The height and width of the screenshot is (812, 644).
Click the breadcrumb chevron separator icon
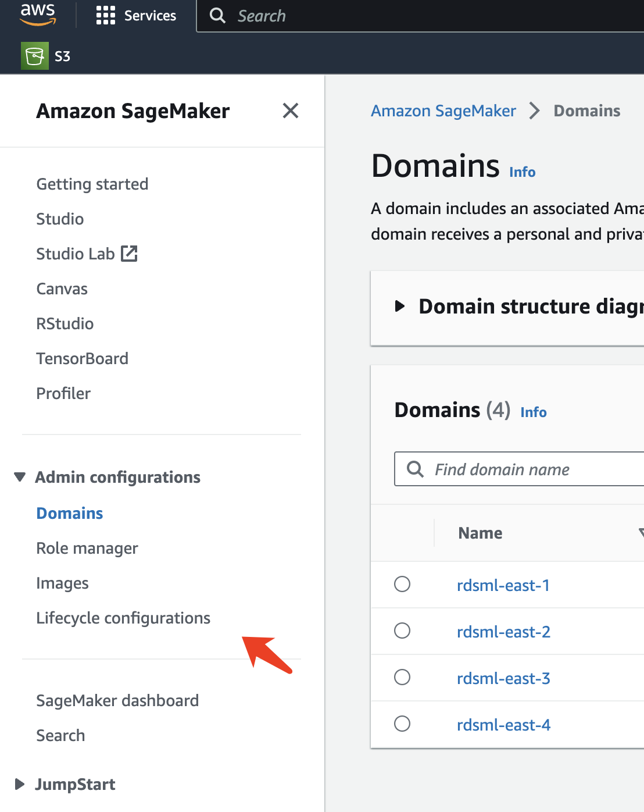(535, 111)
